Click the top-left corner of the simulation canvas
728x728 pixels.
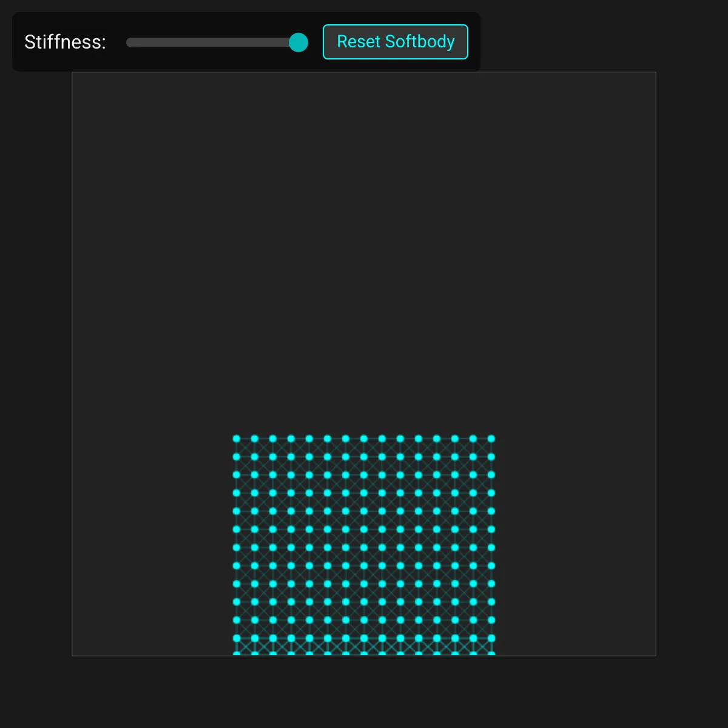point(73,73)
